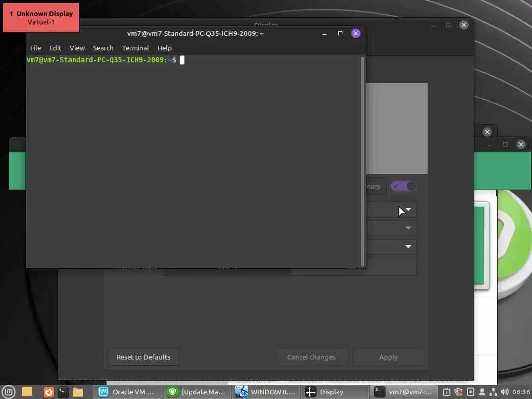Open the clipboard tray icon
The width and height of the screenshot is (532, 399).
click(446, 392)
